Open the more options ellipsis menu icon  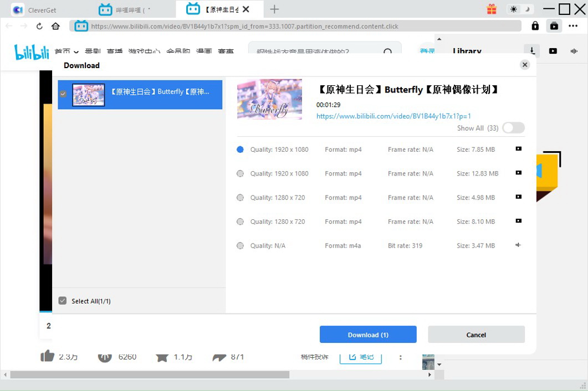[x=574, y=25]
